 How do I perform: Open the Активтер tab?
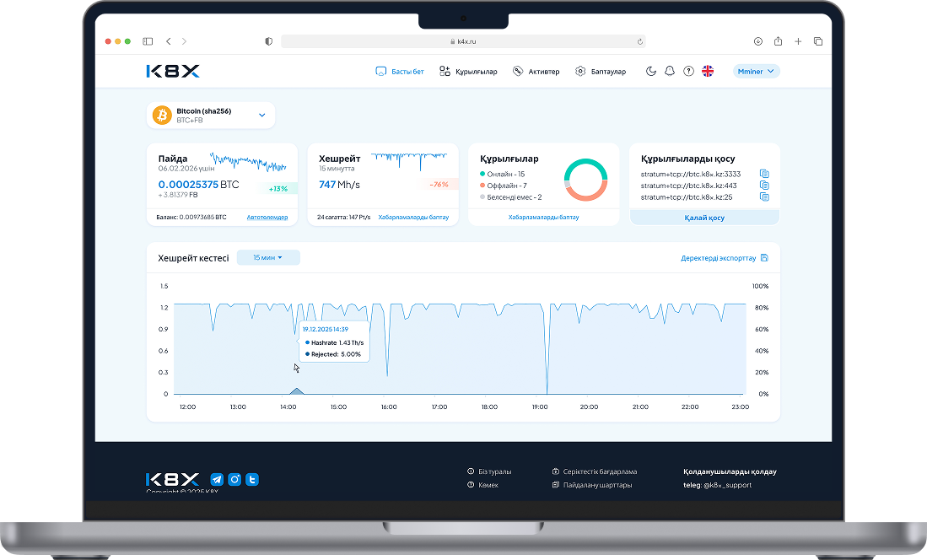click(x=536, y=72)
